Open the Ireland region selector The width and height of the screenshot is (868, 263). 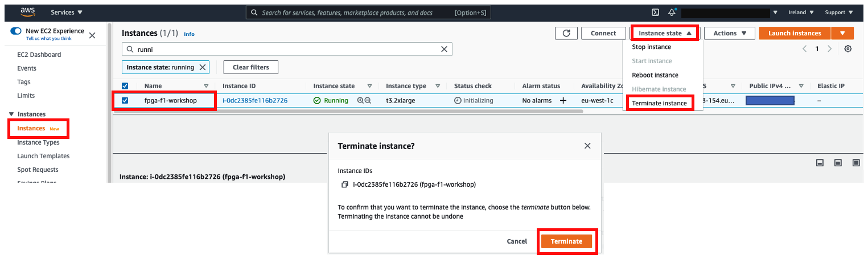pos(801,12)
